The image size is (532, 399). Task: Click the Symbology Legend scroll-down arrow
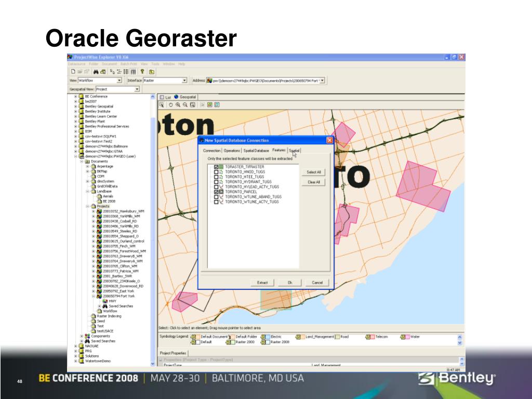pos(460,343)
